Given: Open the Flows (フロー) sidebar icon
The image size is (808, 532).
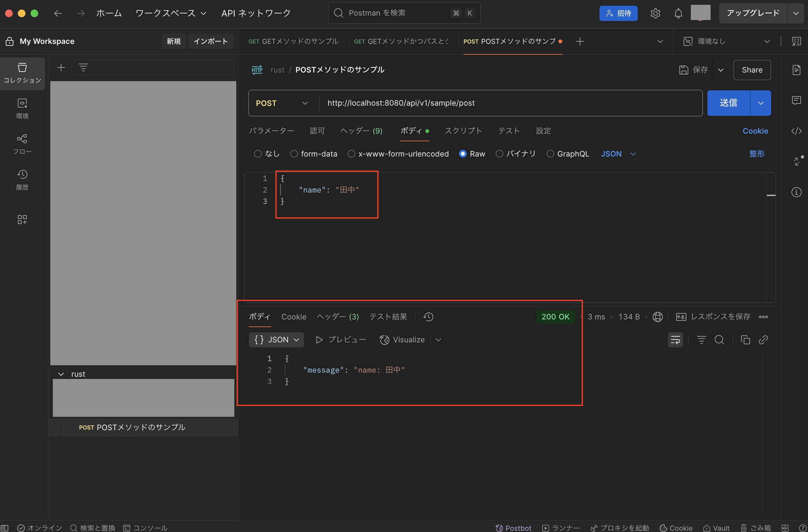Looking at the screenshot, I should tap(22, 144).
